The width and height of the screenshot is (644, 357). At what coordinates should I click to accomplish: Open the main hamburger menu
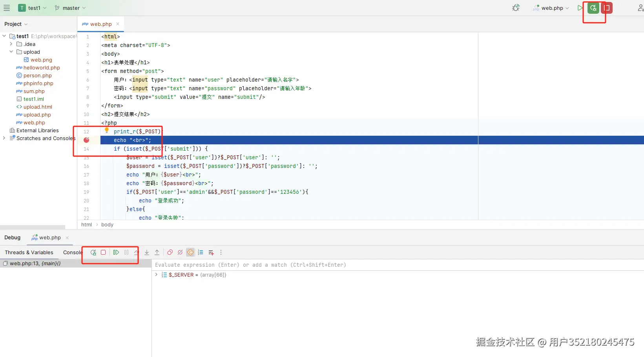7,8
